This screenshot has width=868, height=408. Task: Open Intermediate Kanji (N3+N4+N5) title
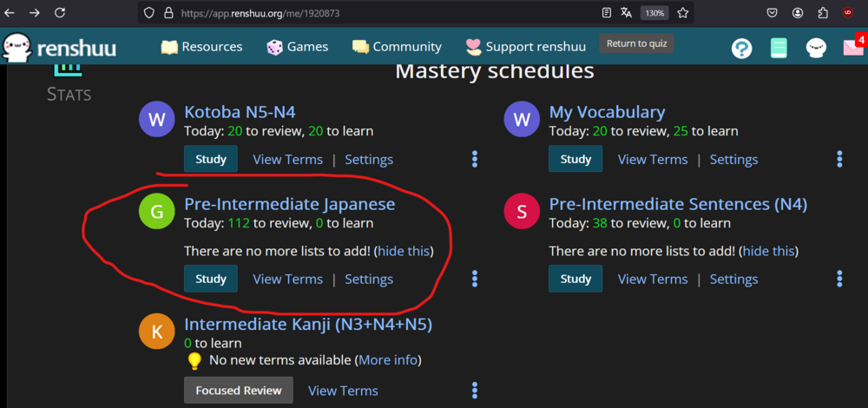(x=308, y=324)
